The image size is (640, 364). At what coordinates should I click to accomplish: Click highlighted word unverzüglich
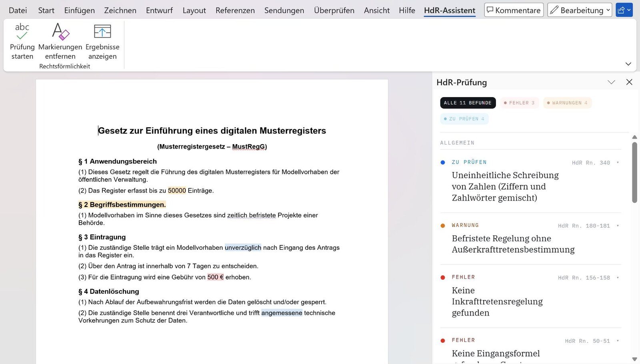point(243,248)
